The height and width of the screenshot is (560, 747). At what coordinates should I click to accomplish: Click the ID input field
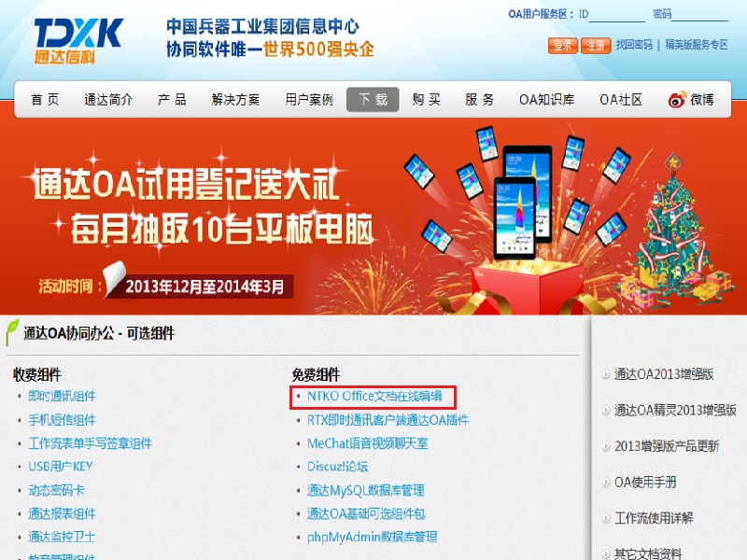point(617,14)
